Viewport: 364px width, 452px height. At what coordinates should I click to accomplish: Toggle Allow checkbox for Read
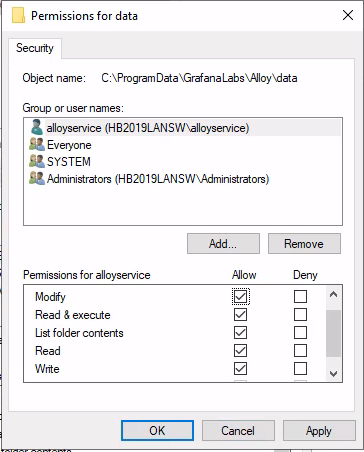click(x=240, y=350)
